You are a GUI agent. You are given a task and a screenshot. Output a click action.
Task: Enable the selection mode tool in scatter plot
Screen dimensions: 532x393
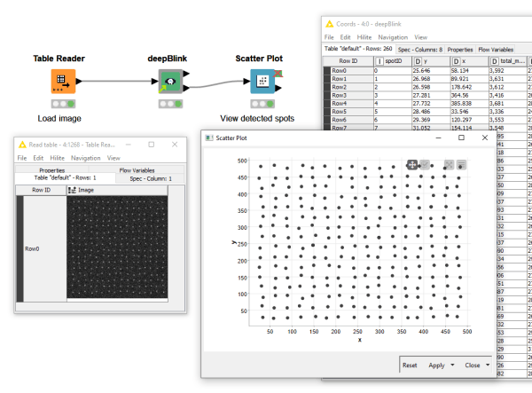425,165
